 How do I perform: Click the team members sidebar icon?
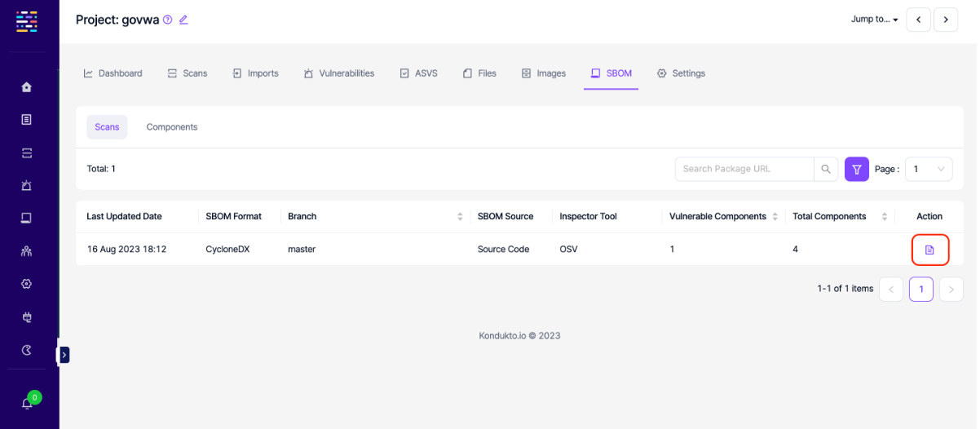point(26,251)
